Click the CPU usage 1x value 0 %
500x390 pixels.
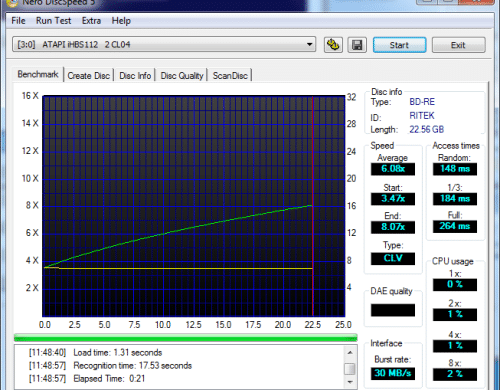tap(455, 284)
